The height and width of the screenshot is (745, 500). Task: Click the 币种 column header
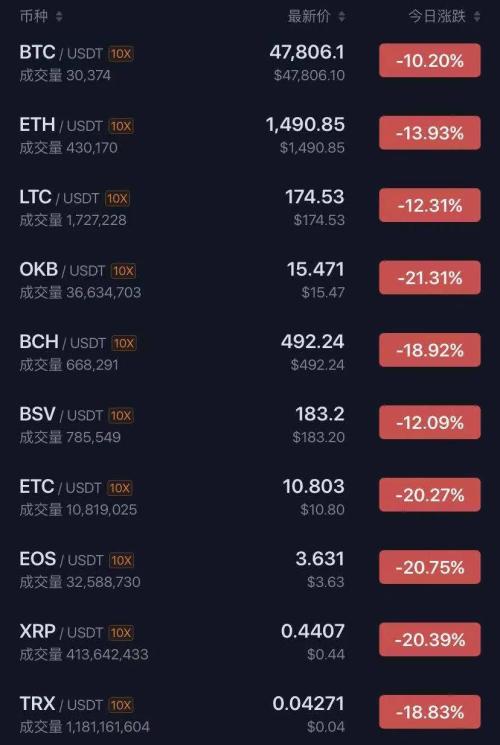coord(34,17)
